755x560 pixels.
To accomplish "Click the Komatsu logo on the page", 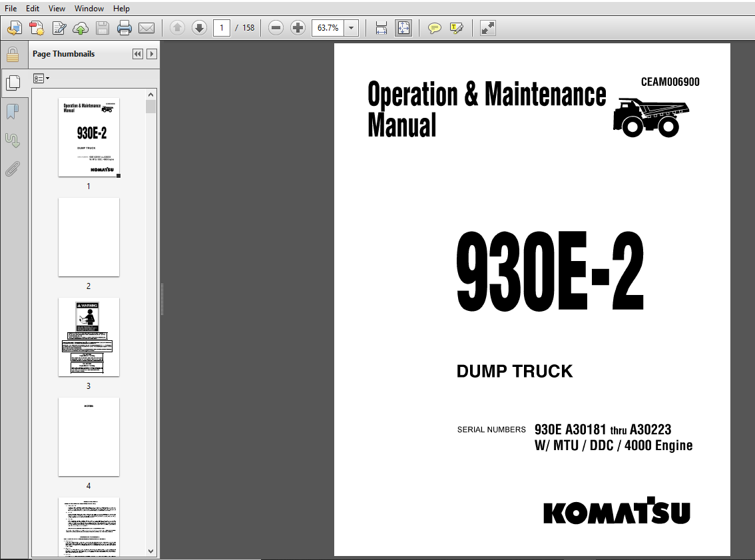I will pos(617,511).
